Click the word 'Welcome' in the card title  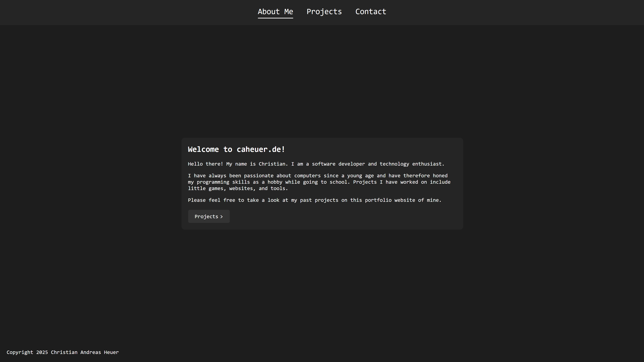(203, 149)
